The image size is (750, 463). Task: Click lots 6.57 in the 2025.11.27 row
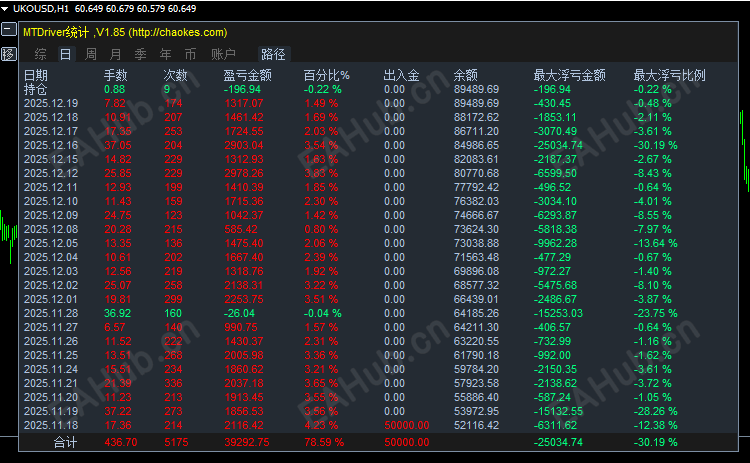115,327
